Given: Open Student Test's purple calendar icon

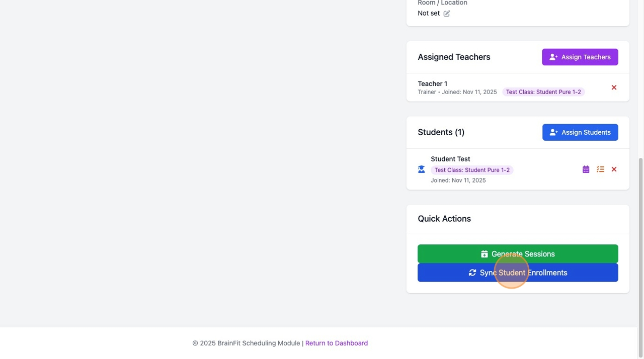Looking at the screenshot, I should 586,169.
